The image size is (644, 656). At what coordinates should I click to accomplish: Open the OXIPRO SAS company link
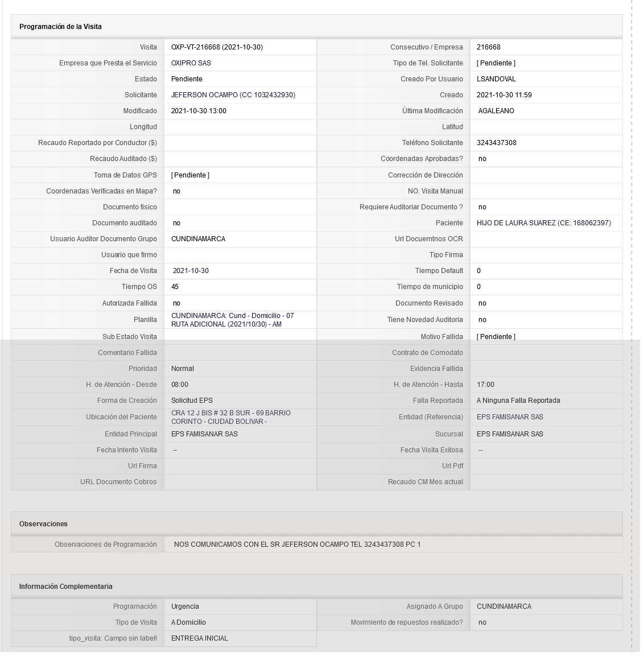(x=191, y=63)
